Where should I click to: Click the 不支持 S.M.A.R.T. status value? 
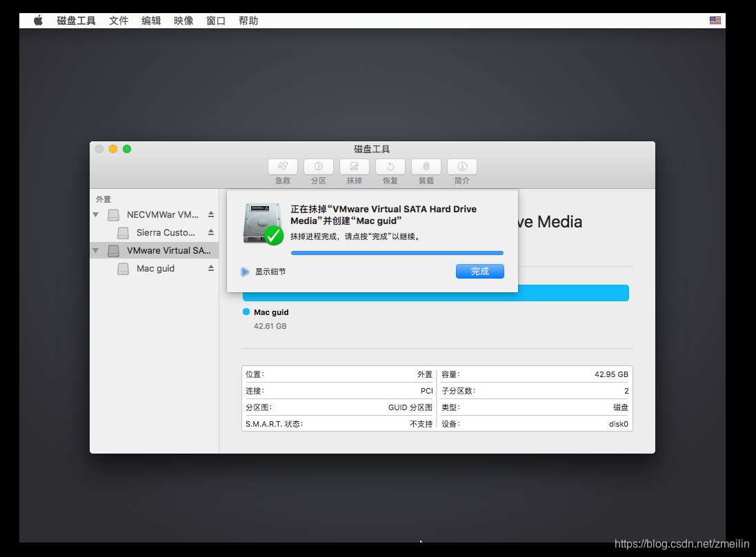421,424
